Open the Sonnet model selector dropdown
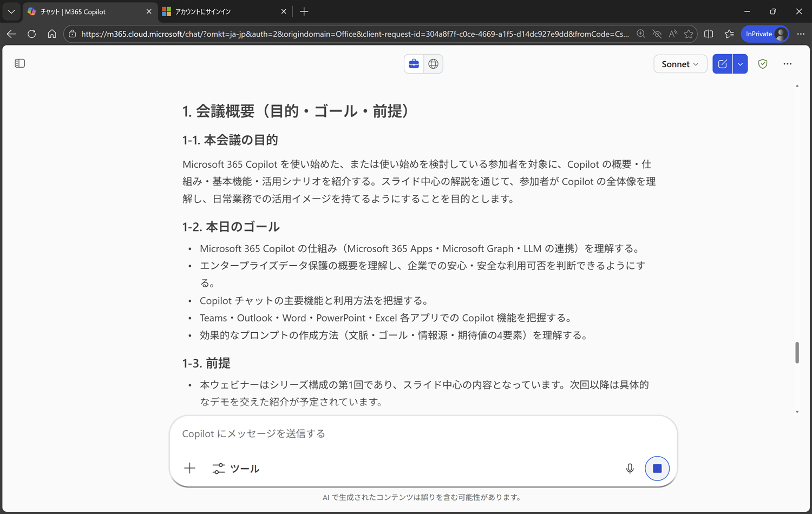This screenshot has height=514, width=812. click(680, 63)
